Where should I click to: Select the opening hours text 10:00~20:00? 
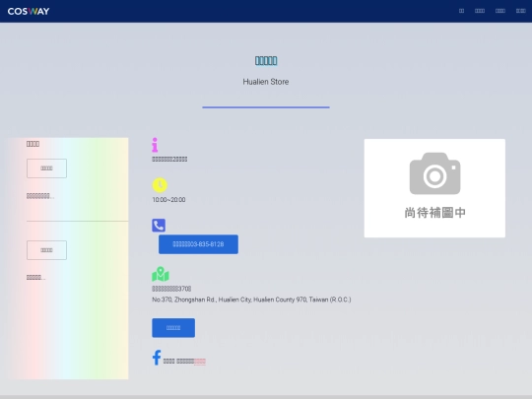coord(168,200)
